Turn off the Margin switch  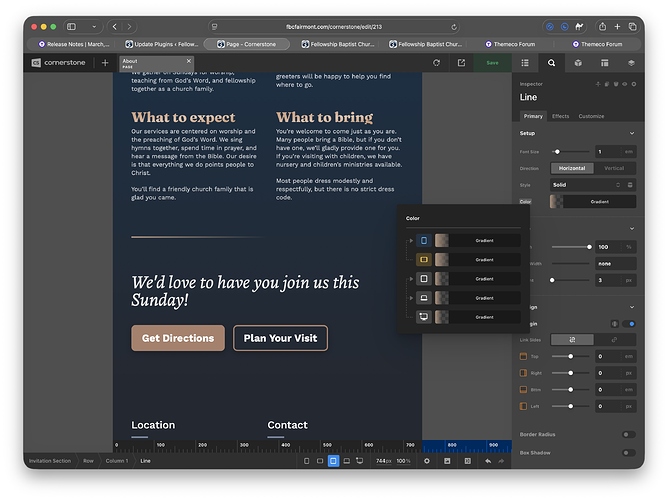630,323
